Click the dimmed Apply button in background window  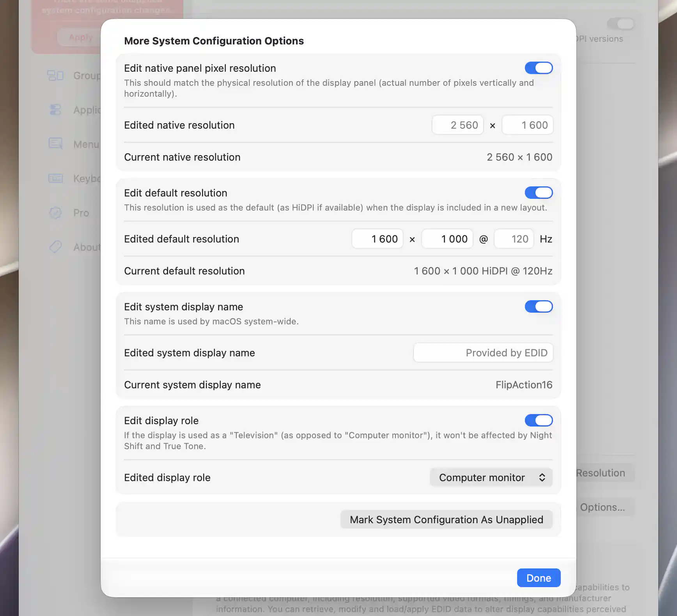click(79, 37)
